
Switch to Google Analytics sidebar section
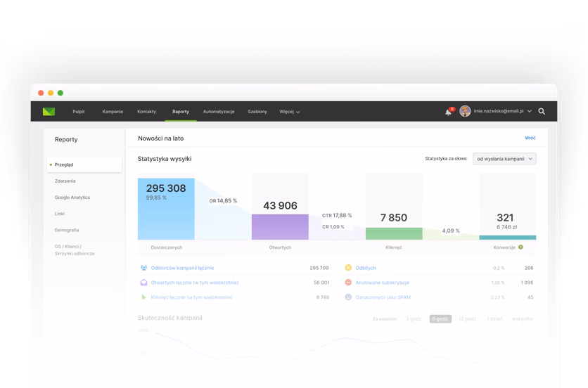pyautogui.click(x=72, y=198)
